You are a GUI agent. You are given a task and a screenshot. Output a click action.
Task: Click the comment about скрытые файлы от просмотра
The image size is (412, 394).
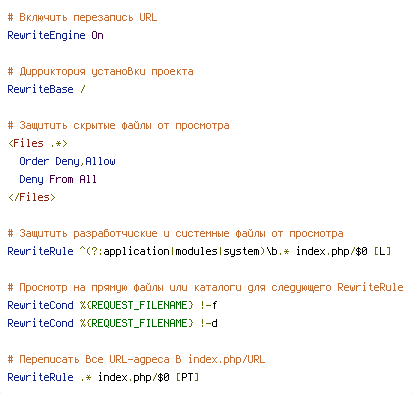[118, 126]
